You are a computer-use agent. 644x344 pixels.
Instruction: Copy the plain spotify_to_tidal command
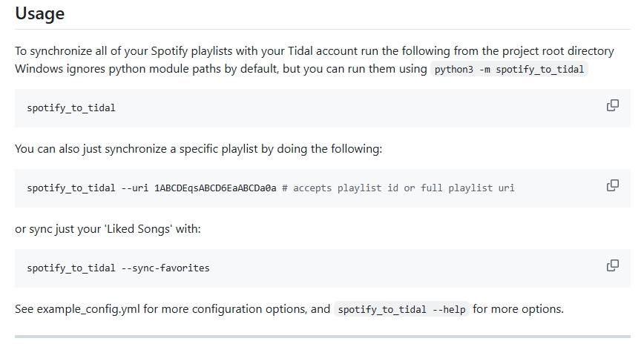tap(613, 105)
